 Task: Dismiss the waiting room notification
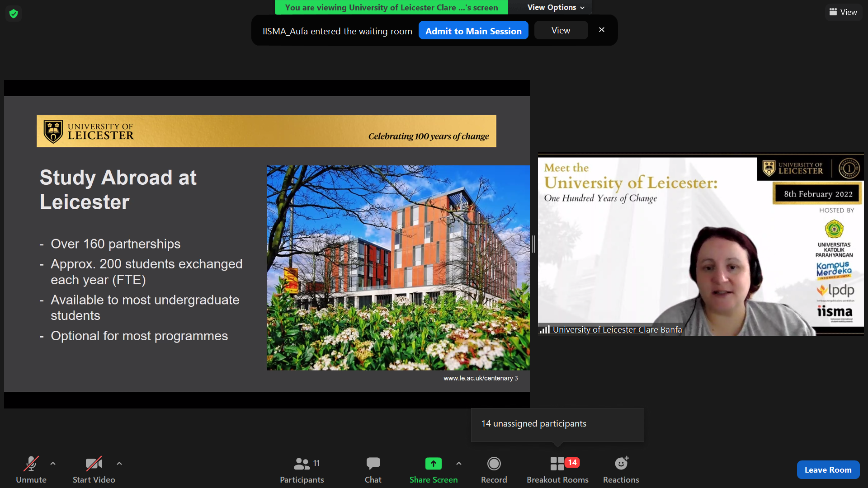point(601,30)
